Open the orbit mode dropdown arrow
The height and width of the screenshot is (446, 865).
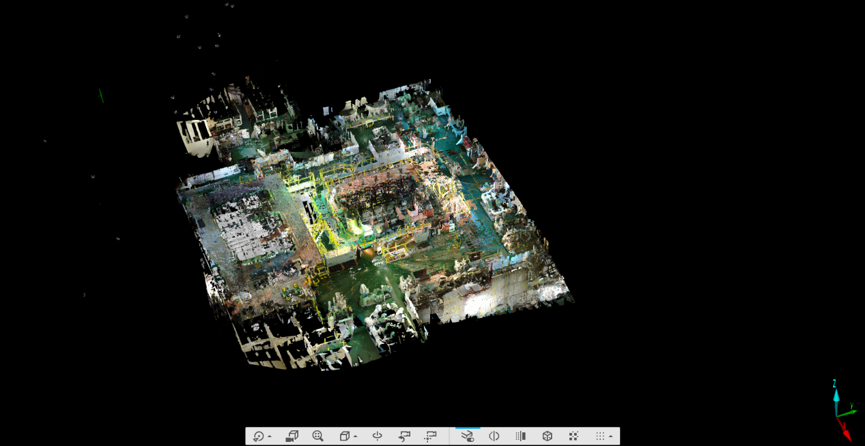270,437
